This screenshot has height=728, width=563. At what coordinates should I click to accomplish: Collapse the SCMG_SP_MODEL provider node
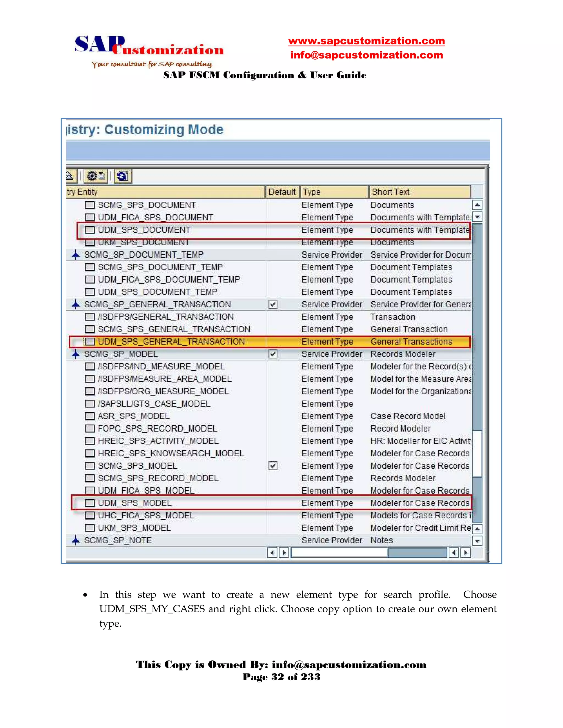click(x=76, y=354)
